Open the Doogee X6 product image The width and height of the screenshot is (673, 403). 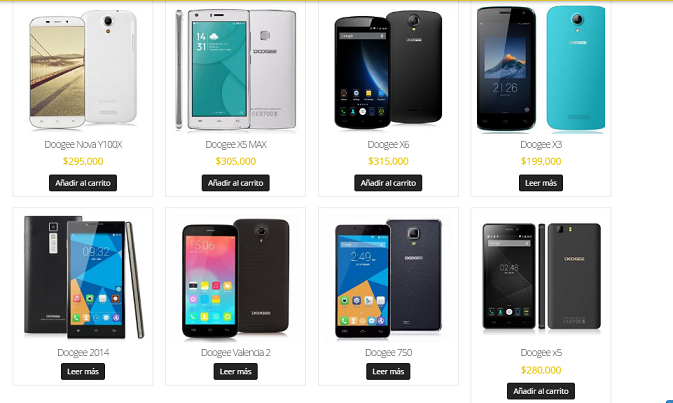(x=388, y=69)
